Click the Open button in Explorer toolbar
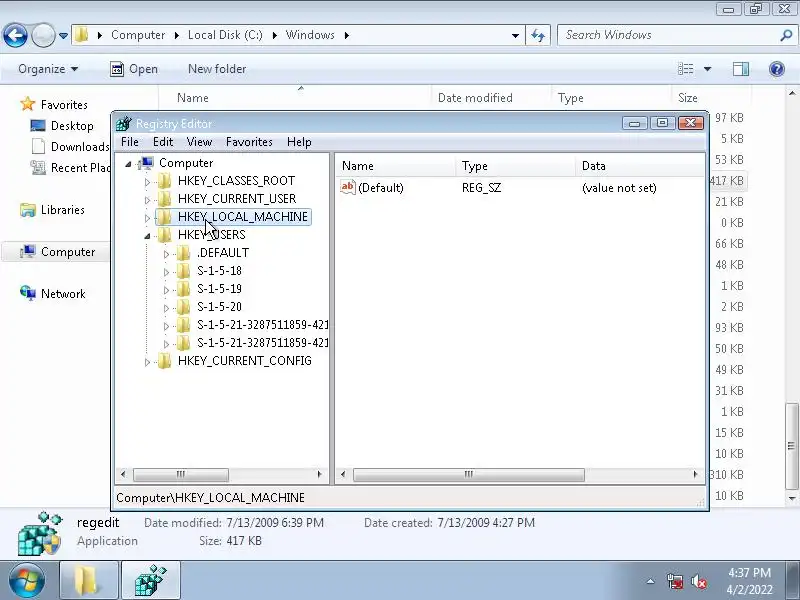This screenshot has width=800, height=600. pos(134,69)
